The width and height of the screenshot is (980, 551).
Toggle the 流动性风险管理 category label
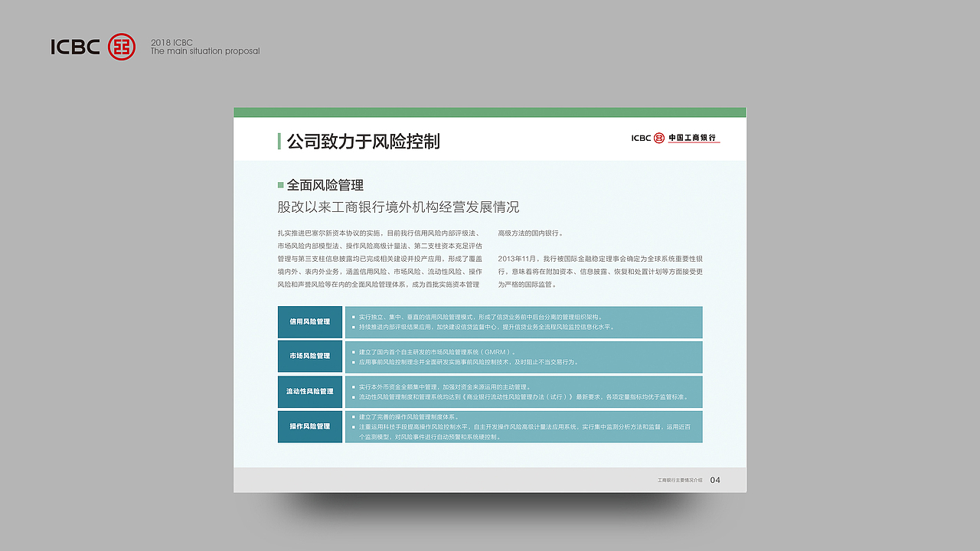click(x=309, y=391)
